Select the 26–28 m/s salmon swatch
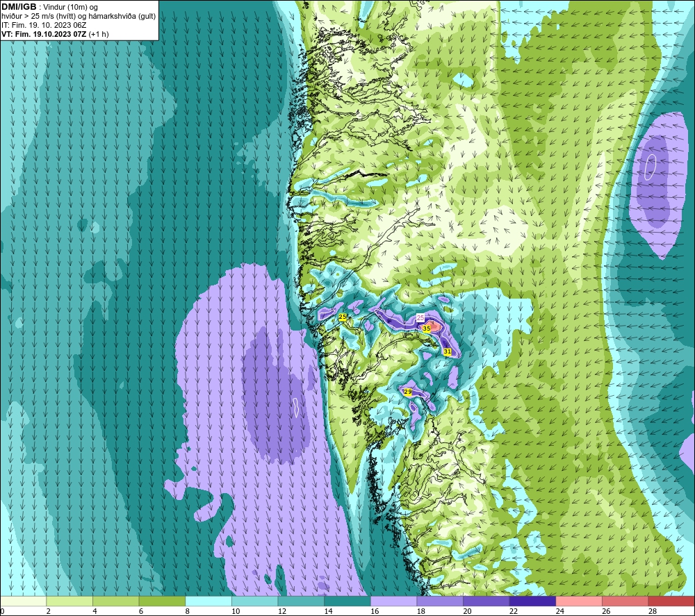Viewport: 695px width, 616px height. [x=625, y=601]
